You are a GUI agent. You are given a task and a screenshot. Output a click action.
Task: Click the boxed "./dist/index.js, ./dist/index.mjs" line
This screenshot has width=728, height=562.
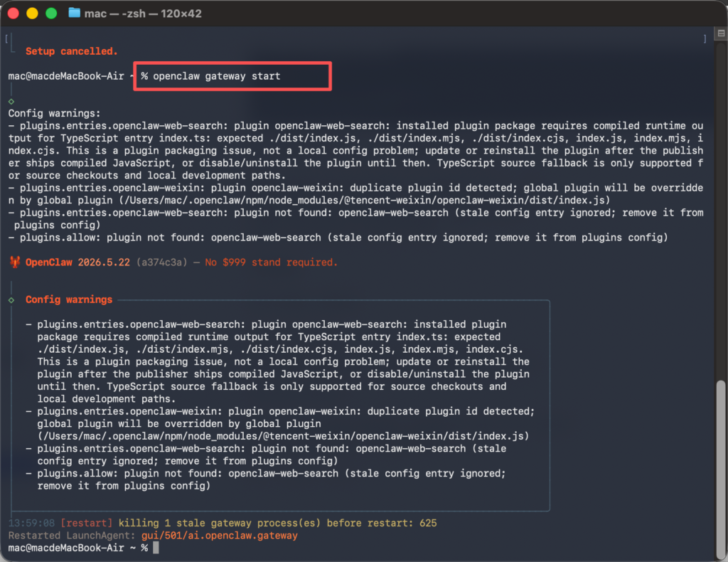point(280,349)
